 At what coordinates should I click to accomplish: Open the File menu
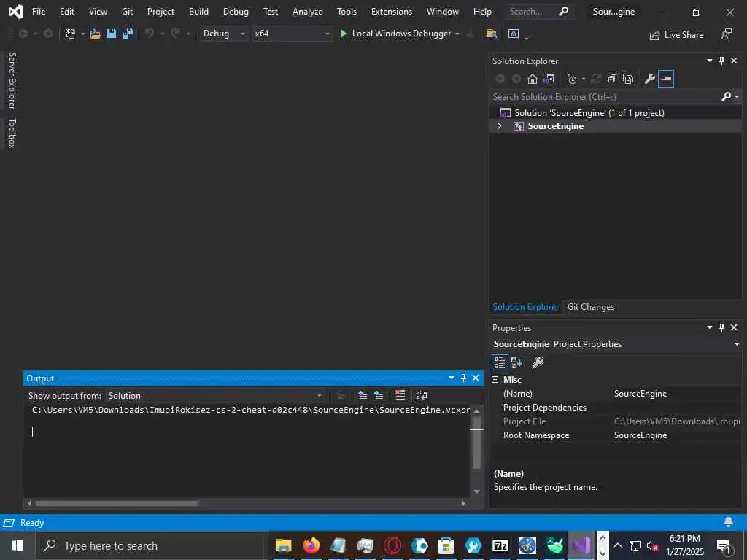(39, 12)
